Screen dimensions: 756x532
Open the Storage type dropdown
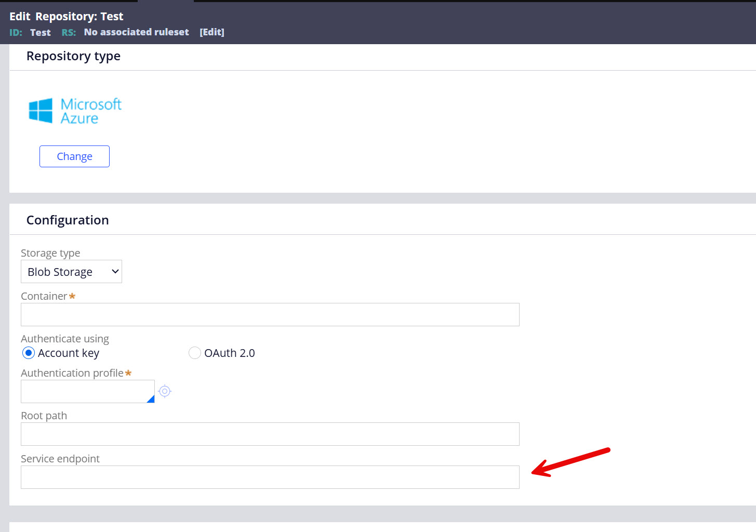(71, 272)
